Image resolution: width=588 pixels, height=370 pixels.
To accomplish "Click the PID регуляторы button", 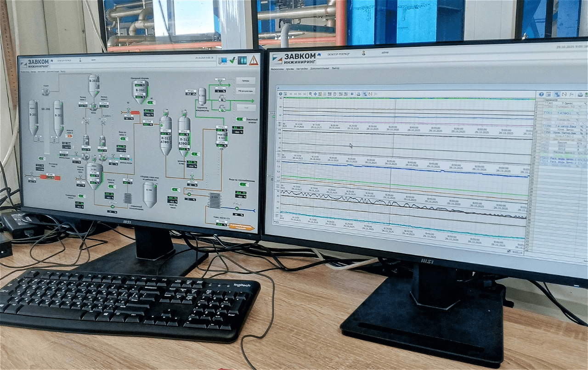I will [x=246, y=90].
